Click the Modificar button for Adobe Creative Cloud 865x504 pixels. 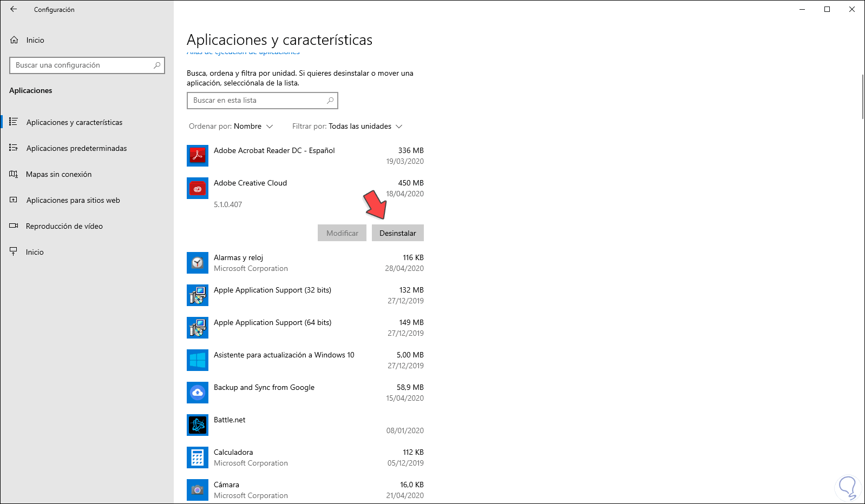pyautogui.click(x=342, y=233)
